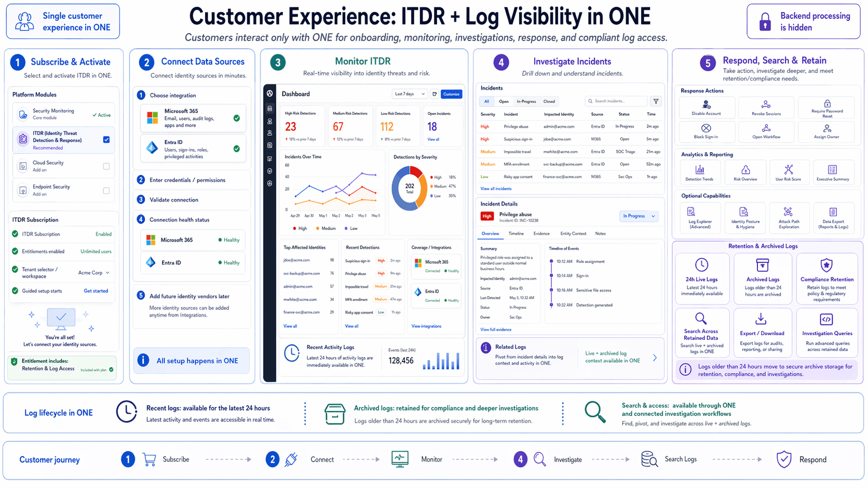Open the User Risk Score icon
The image size is (868, 489).
788,169
